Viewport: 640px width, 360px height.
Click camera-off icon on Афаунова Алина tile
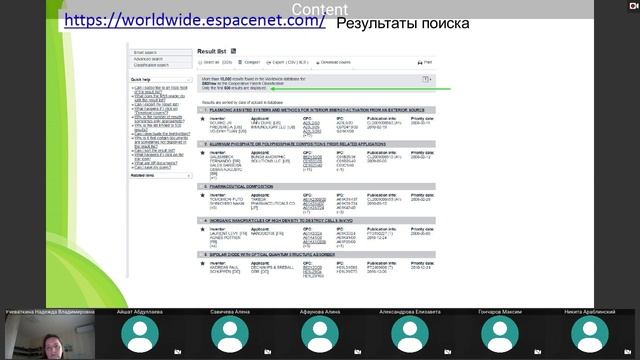[x=358, y=351]
